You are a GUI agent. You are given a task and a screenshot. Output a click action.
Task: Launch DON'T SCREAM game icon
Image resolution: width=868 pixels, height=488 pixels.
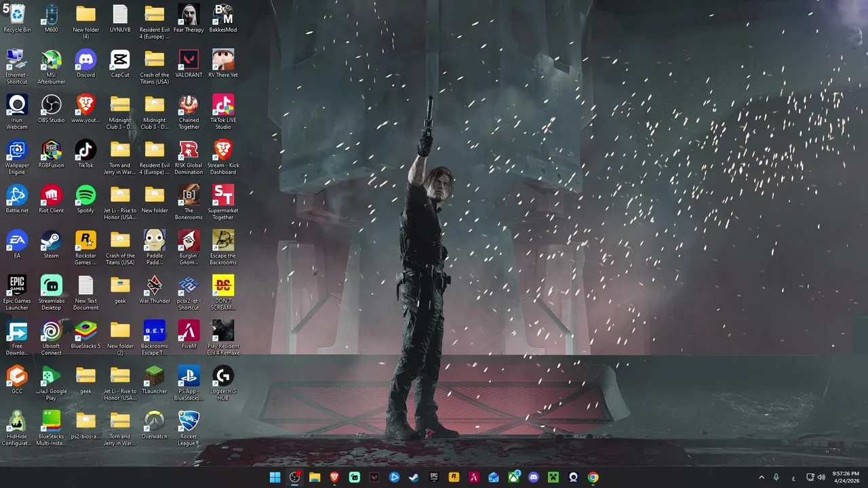tap(223, 293)
